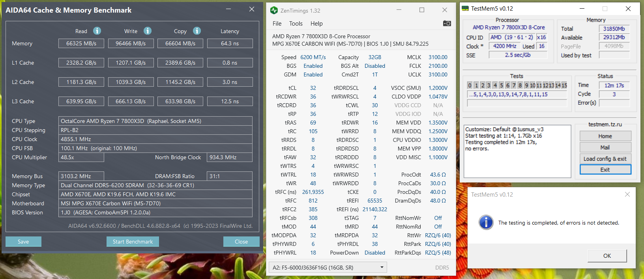This screenshot has width=644, height=279.
Task: Click the Memory Latency 64.3 ns field
Action: [230, 43]
